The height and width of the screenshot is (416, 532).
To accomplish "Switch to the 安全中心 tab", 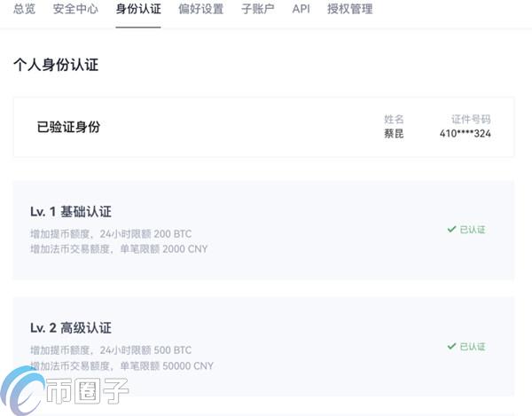I will click(x=76, y=10).
